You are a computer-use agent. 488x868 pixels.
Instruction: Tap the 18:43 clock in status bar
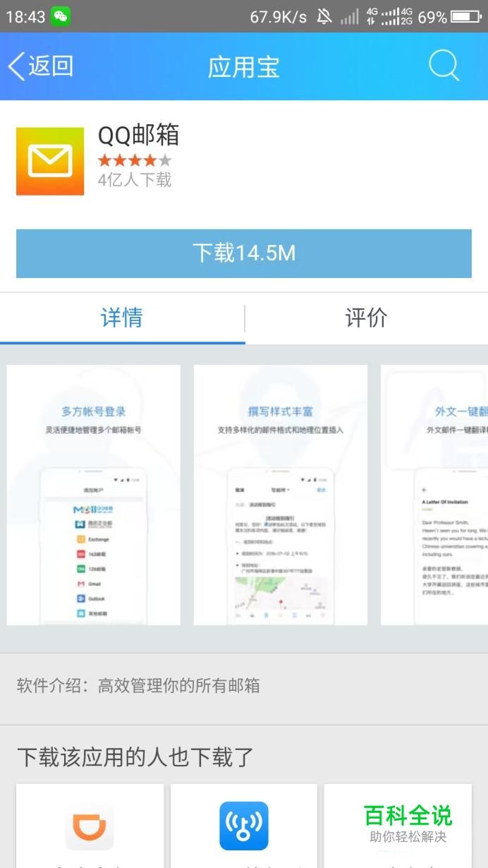point(25,17)
